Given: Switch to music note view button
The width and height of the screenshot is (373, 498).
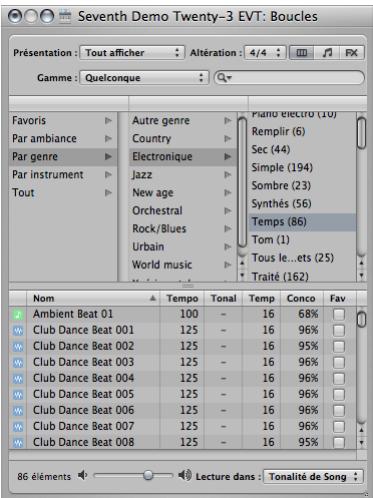Looking at the screenshot, I should click(327, 53).
